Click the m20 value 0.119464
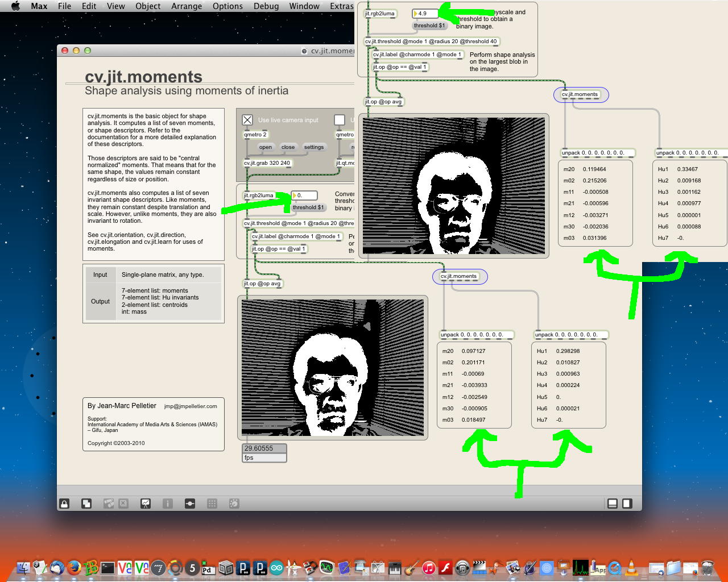 pyautogui.click(x=595, y=169)
